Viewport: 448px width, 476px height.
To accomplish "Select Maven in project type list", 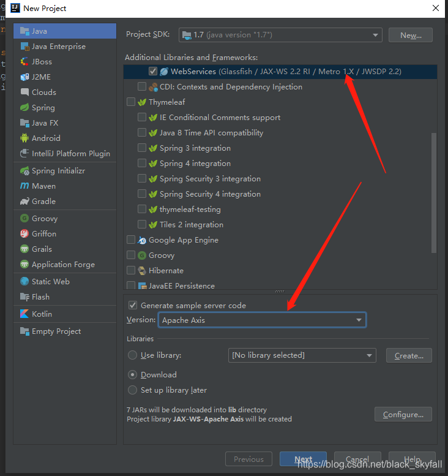I will tap(43, 186).
